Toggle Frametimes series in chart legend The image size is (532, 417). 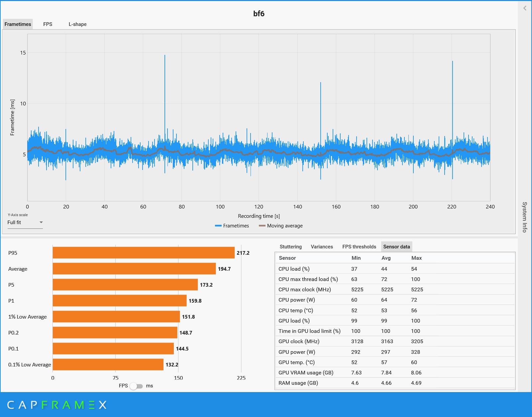point(236,226)
